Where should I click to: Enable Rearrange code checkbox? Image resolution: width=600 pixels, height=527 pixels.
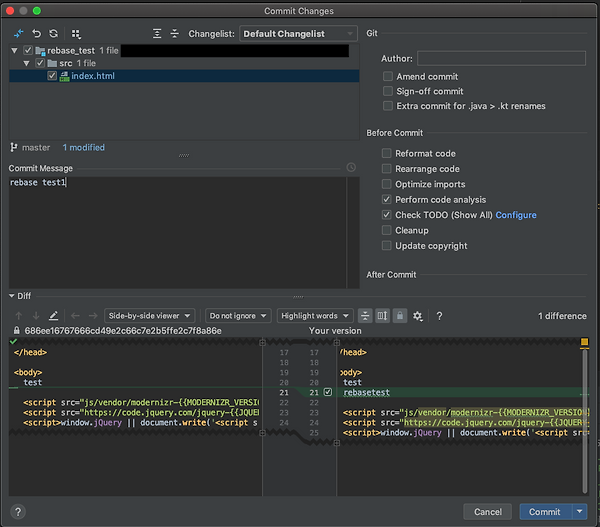coord(386,168)
